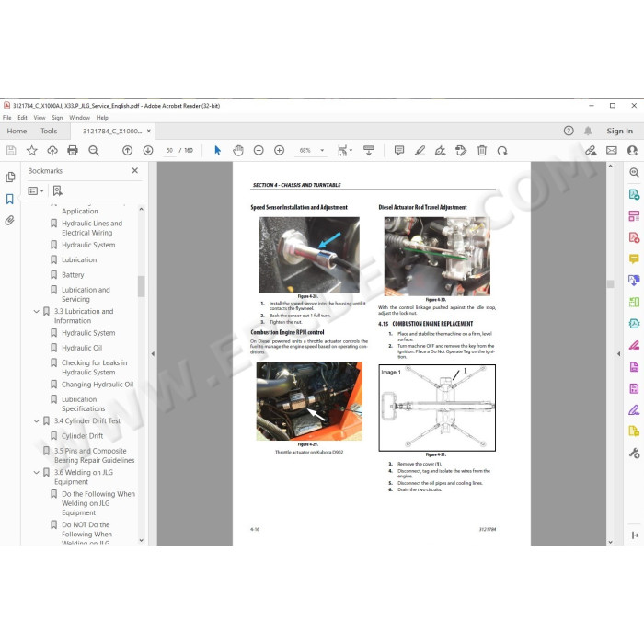Go to previous page arrow

point(127,151)
